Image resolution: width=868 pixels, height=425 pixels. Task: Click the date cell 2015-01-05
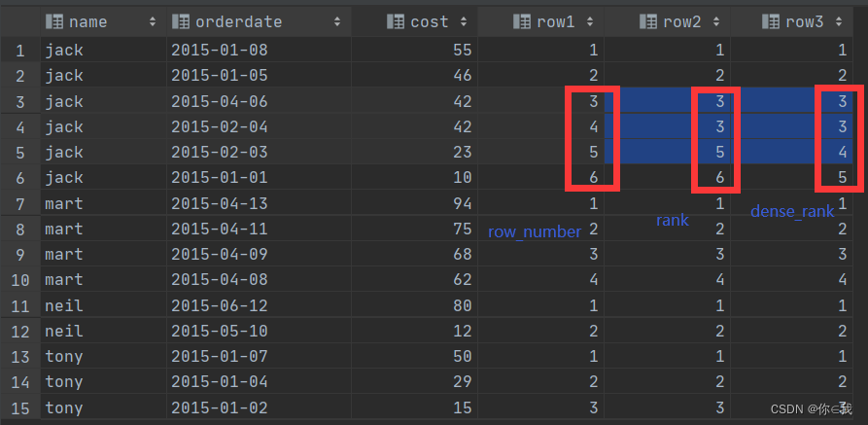(259, 75)
